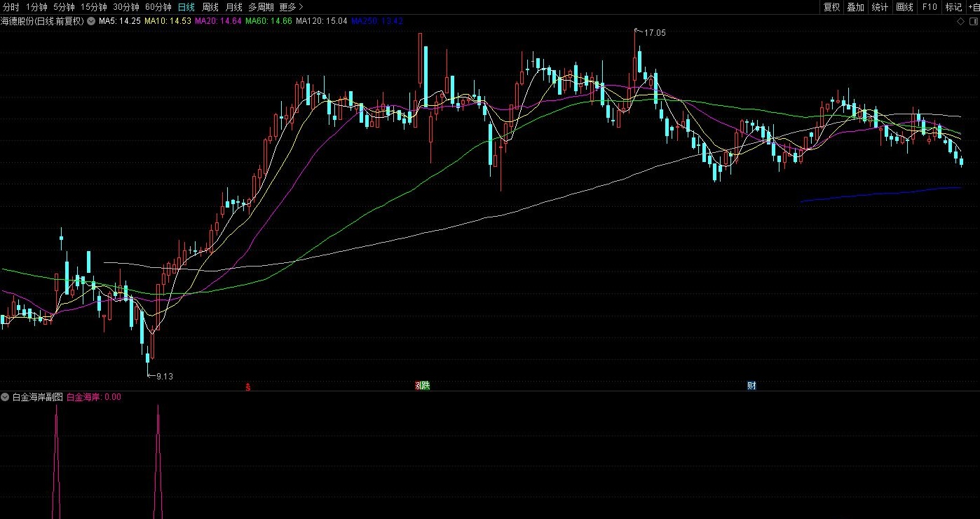Switch to the 周线 weekly tab
The width and height of the screenshot is (980, 519).
pyautogui.click(x=210, y=7)
